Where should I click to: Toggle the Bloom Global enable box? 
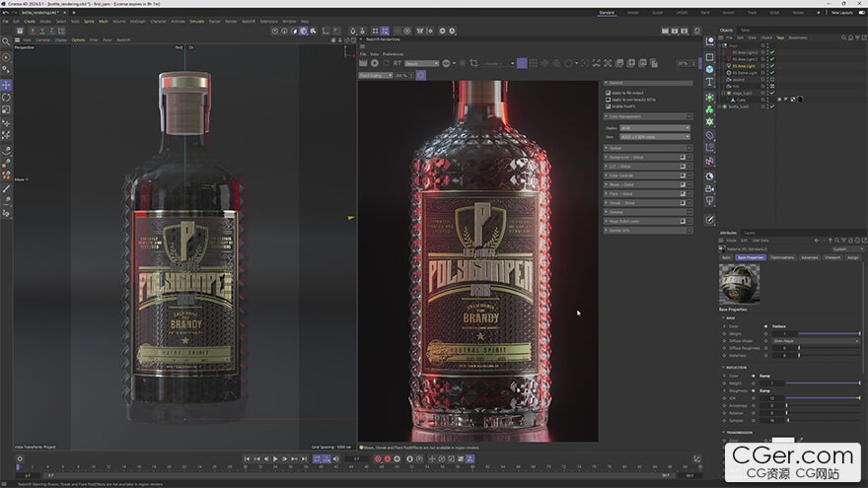[683, 184]
